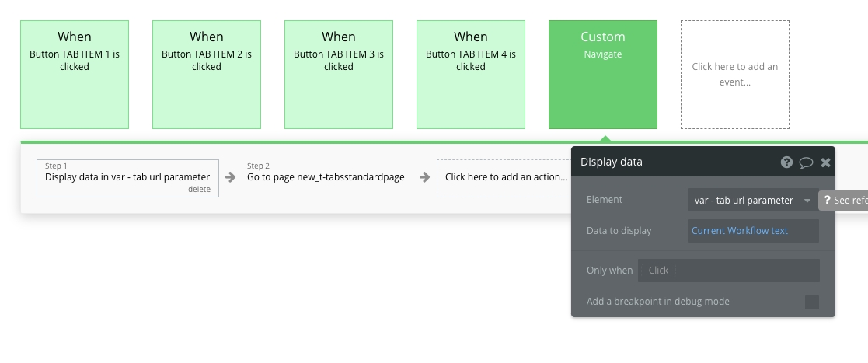Click the comment speech bubble icon
This screenshot has width=868, height=363.
[x=806, y=162]
